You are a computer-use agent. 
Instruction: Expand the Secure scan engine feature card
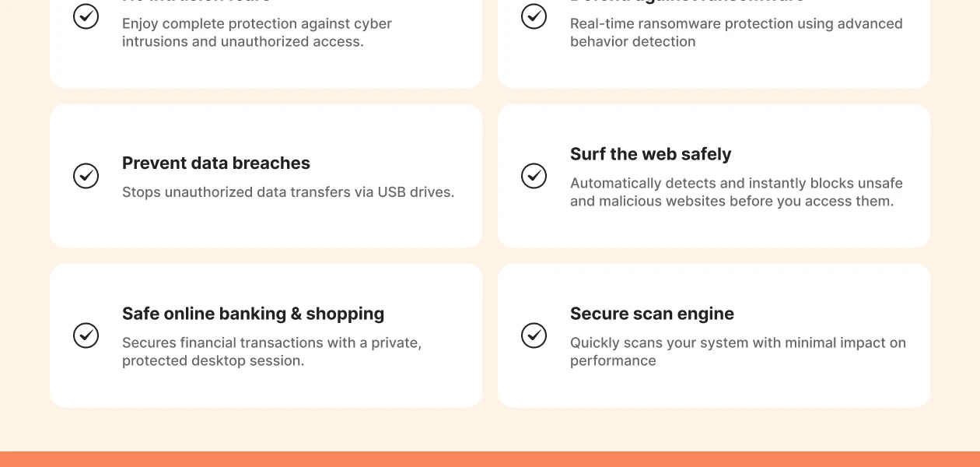pyautogui.click(x=714, y=335)
